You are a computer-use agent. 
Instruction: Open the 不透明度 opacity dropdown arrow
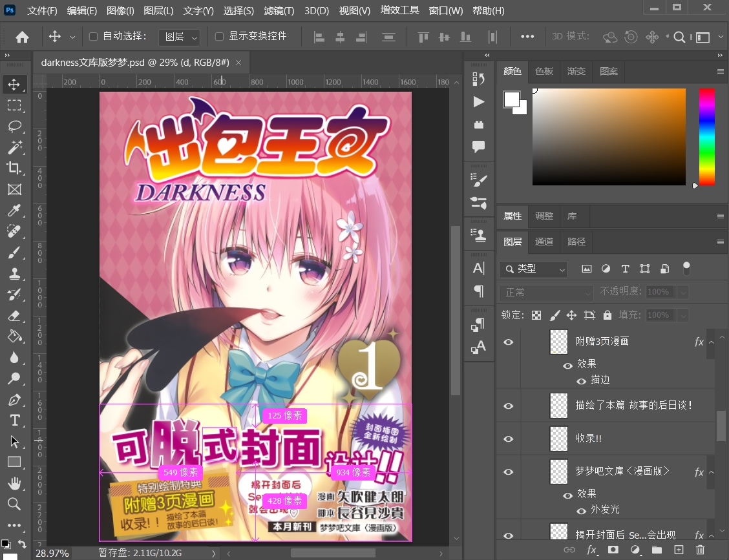tap(683, 293)
